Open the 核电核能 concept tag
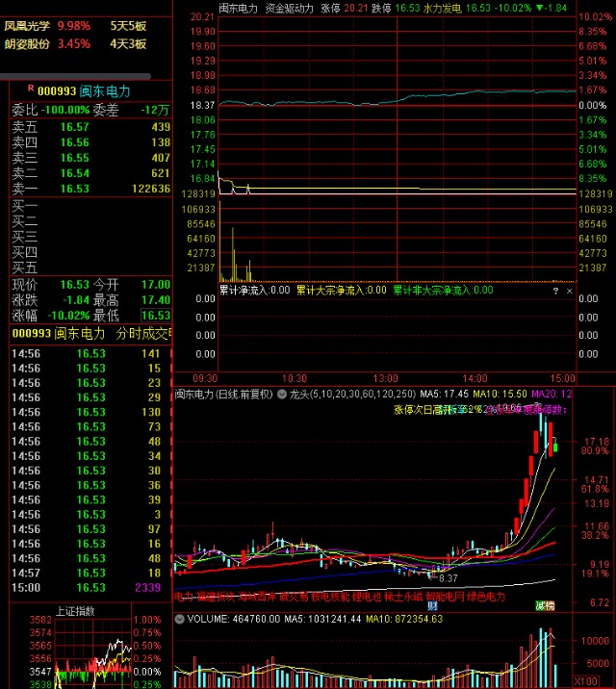 (330, 597)
